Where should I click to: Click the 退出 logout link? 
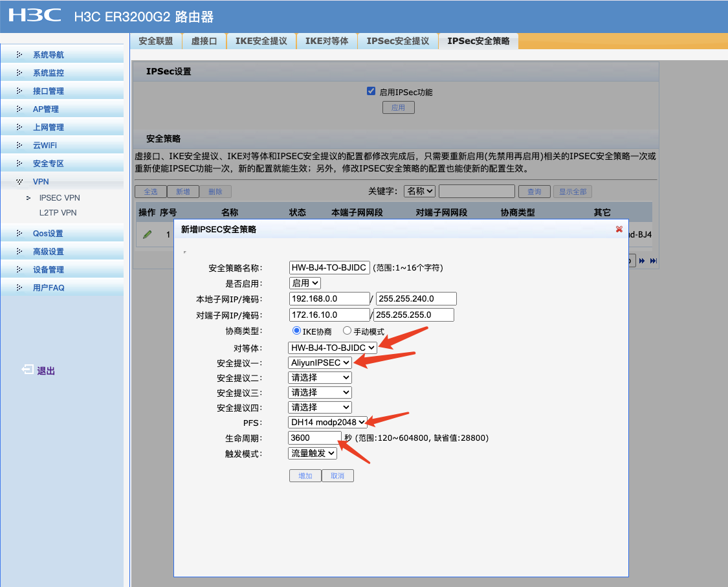[46, 371]
